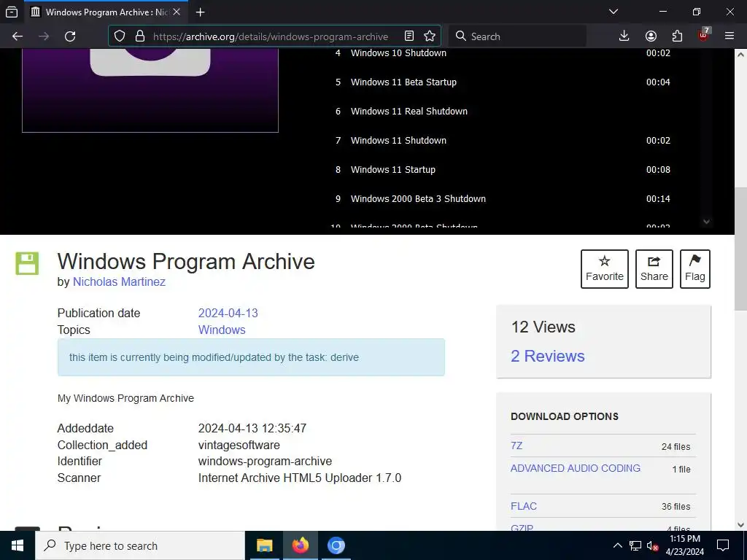The width and height of the screenshot is (747, 560).
Task: Reload the page with the refresh icon
Action: click(70, 36)
